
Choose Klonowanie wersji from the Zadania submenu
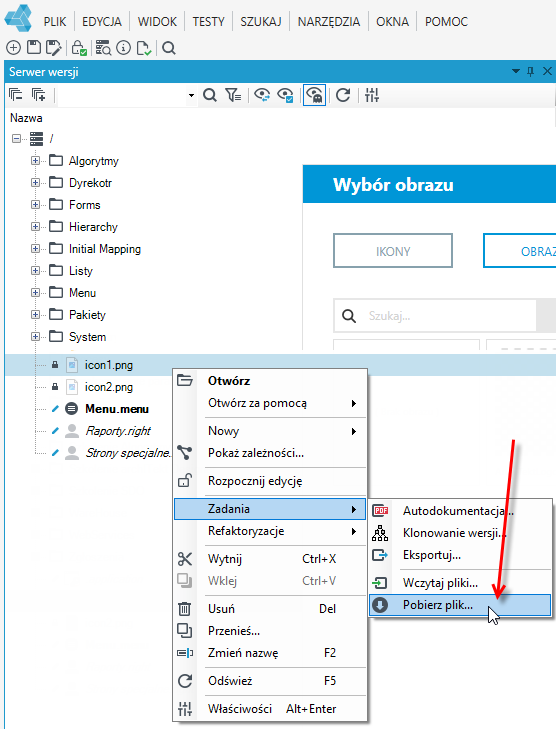(460, 533)
